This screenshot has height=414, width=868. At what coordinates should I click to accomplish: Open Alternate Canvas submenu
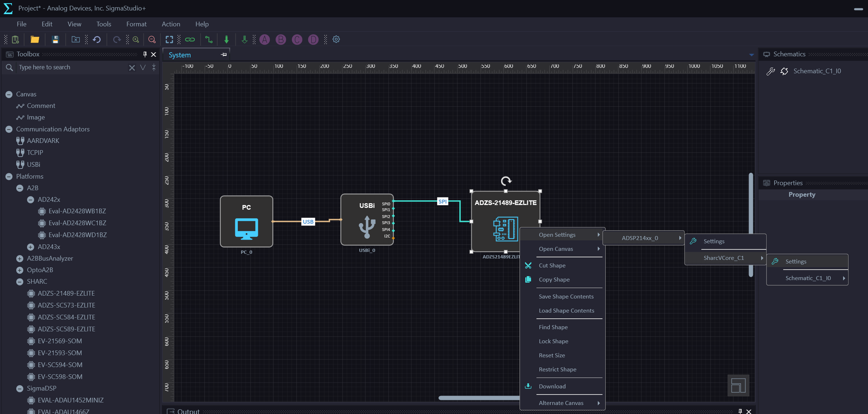point(562,403)
